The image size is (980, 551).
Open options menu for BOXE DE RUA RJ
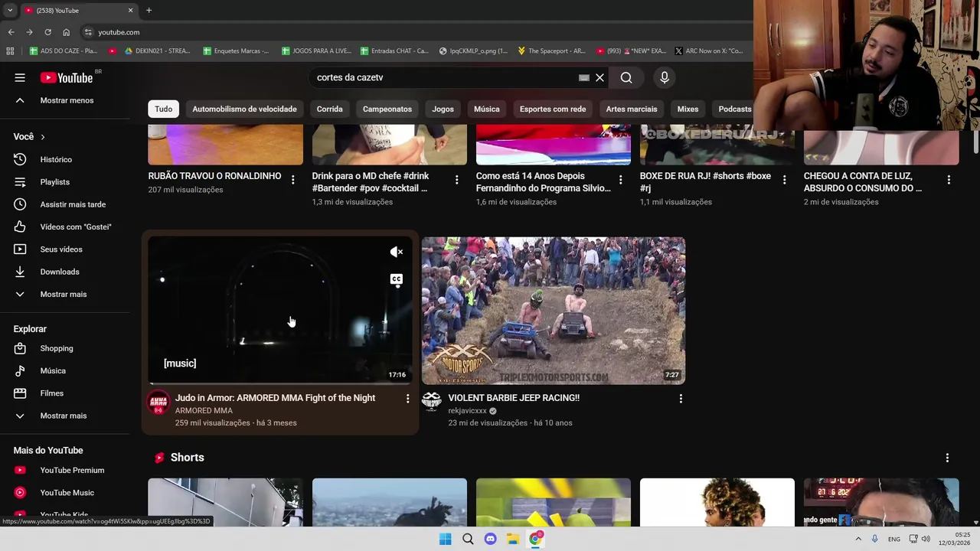click(784, 180)
